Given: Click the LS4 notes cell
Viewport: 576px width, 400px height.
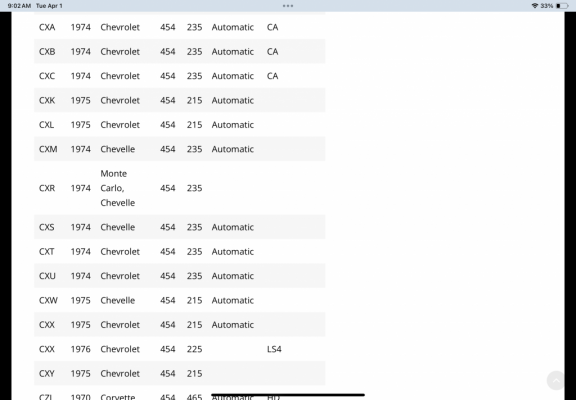Looking at the screenshot, I should (274, 349).
